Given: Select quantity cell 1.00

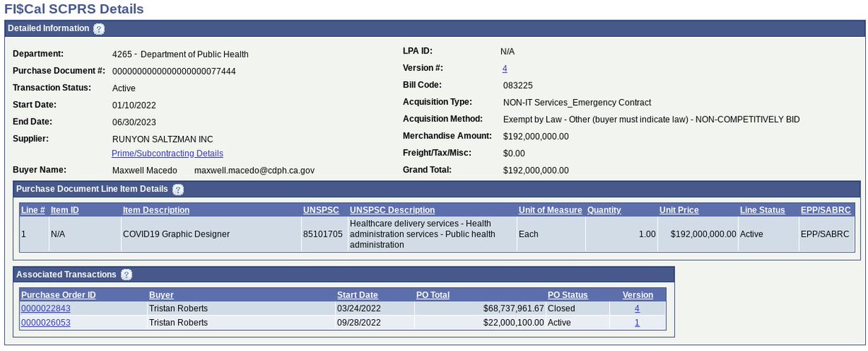Looking at the screenshot, I should click(x=622, y=234).
